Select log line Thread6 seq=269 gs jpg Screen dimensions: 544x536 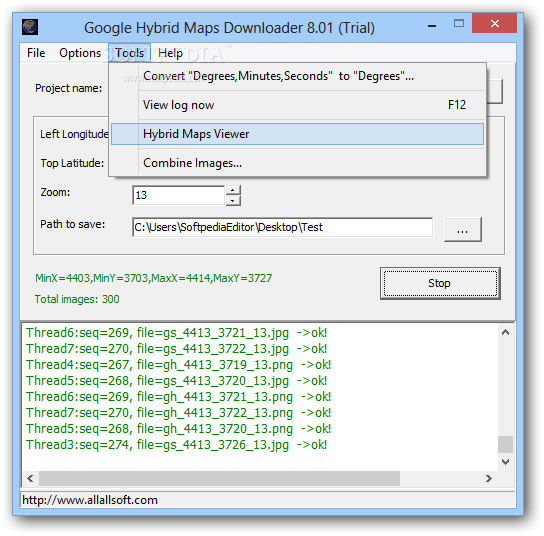point(177,333)
